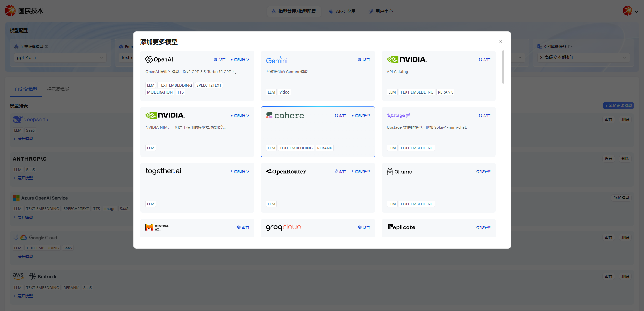Open settings for deepseek row
The image size is (644, 311).
pos(609,119)
